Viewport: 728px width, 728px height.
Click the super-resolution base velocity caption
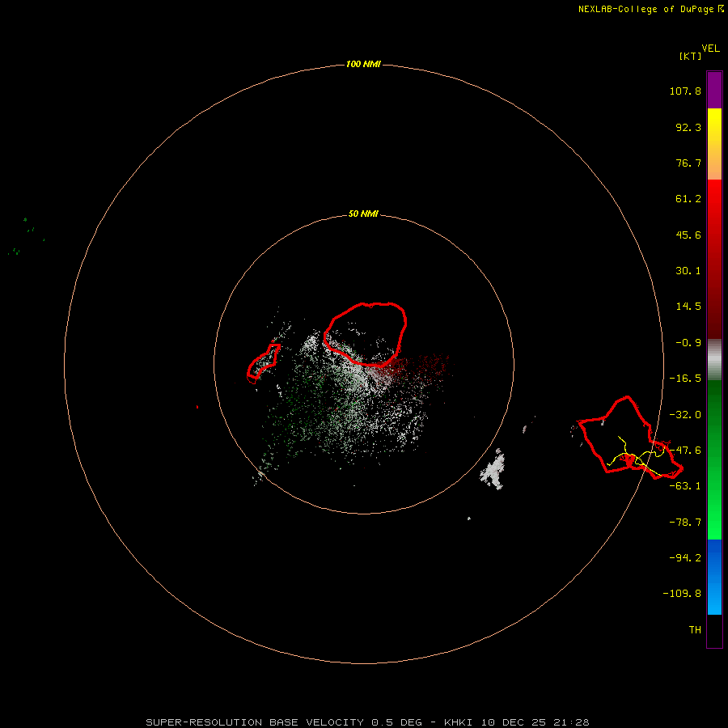click(x=367, y=722)
